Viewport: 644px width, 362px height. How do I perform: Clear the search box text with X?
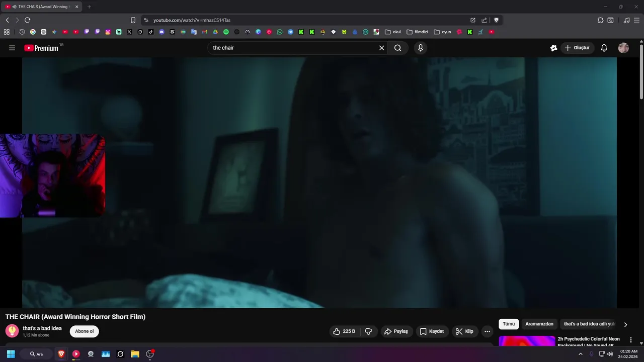coord(381,48)
